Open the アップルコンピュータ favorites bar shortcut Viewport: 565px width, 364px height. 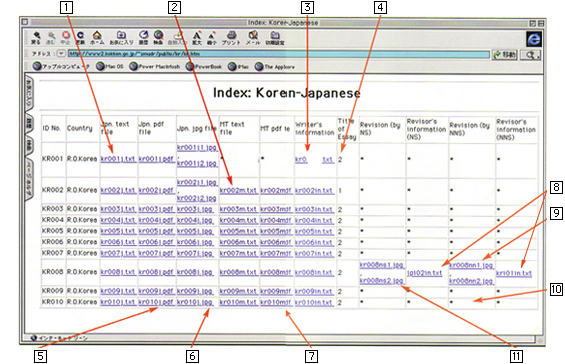[61, 66]
